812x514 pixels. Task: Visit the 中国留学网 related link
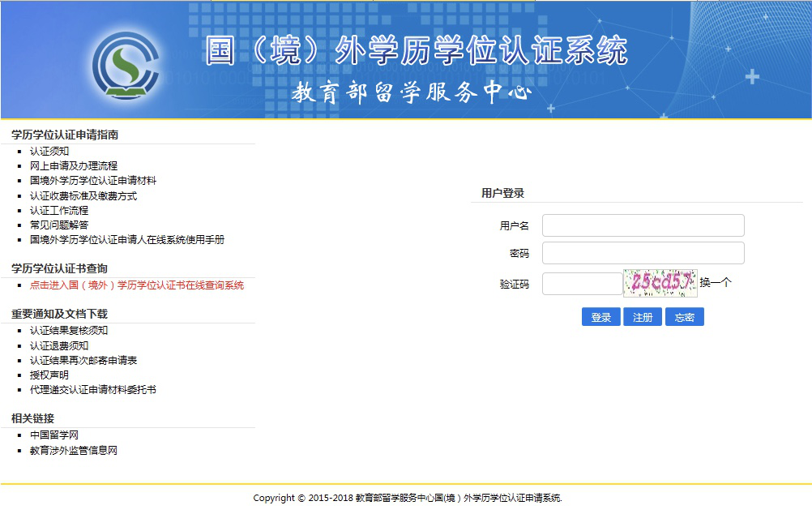click(54, 435)
